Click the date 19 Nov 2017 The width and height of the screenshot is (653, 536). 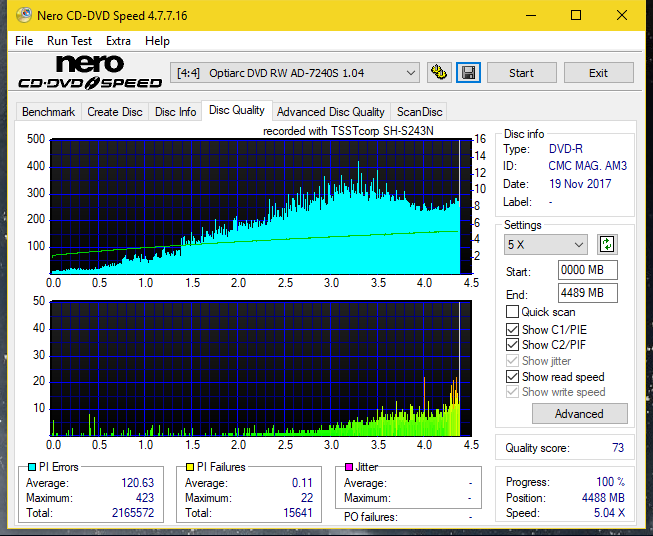pyautogui.click(x=580, y=184)
